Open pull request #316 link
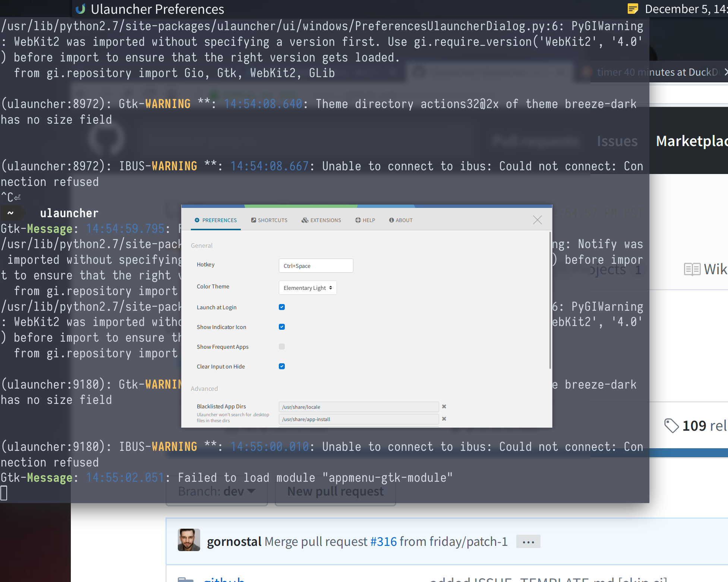Viewport: 728px width, 582px height. click(x=384, y=541)
